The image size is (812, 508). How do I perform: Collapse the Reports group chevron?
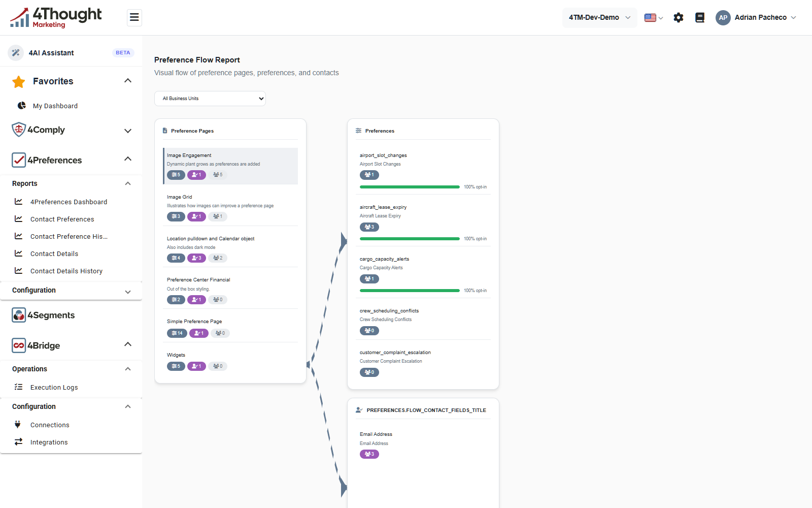[128, 183]
